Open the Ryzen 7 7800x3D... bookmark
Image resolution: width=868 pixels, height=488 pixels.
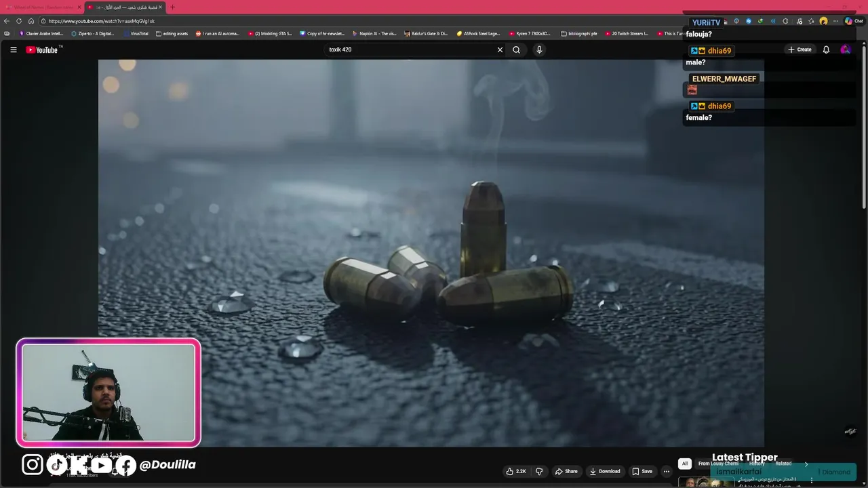530,33
